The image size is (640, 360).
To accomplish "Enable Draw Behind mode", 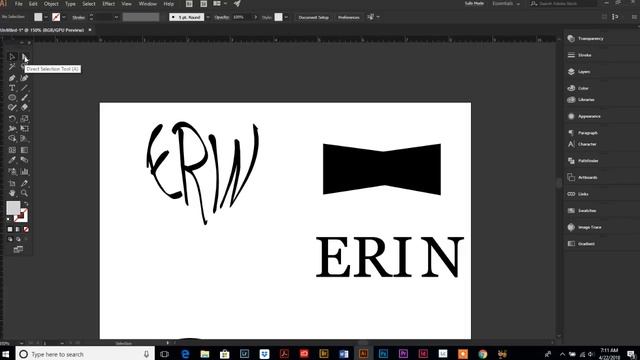I will 18,239.
